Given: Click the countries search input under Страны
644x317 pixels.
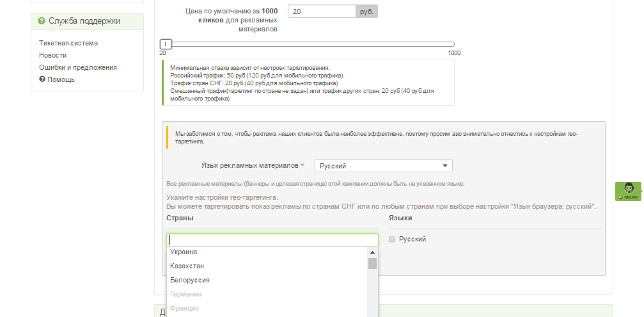Looking at the screenshot, I should click(272, 240).
